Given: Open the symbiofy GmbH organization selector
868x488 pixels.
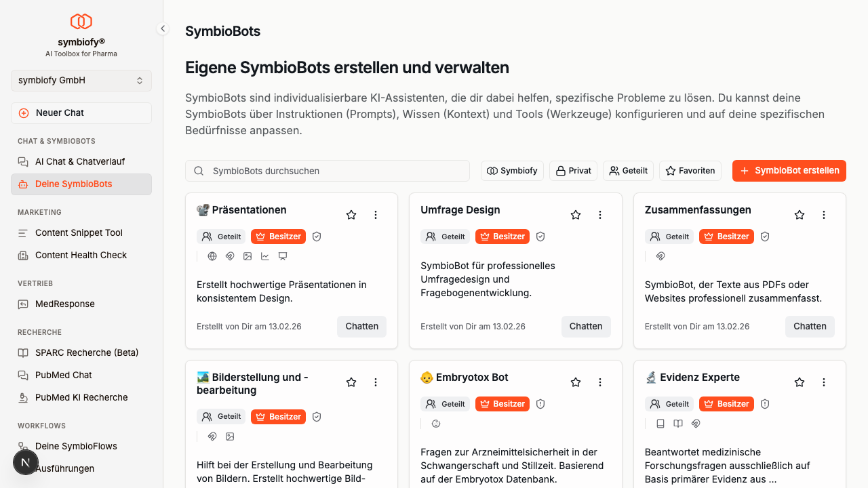Looking at the screenshot, I should [81, 81].
